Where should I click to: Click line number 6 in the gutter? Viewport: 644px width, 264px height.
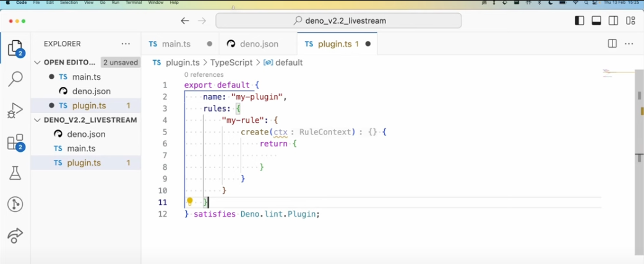point(165,144)
